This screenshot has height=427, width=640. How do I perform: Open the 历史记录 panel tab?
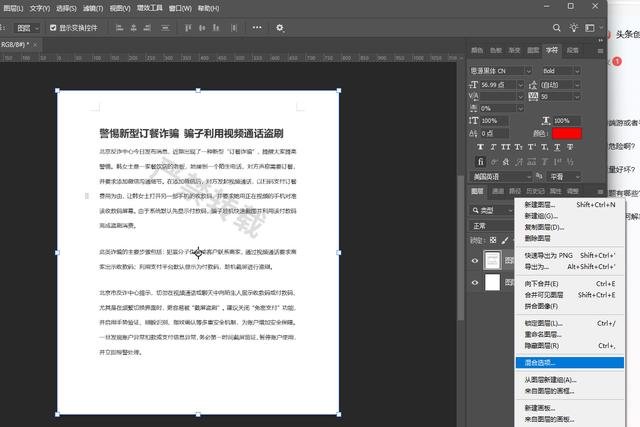pos(535,190)
